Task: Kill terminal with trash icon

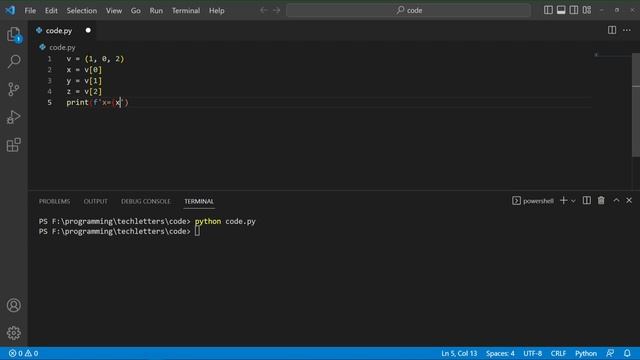Action: click(x=601, y=200)
